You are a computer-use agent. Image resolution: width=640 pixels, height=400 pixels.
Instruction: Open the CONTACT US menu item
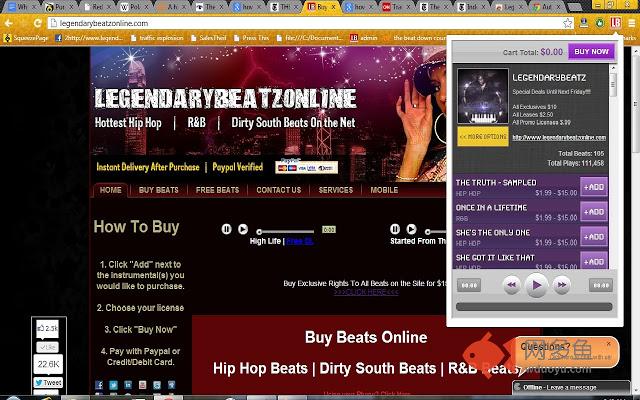coord(279,190)
